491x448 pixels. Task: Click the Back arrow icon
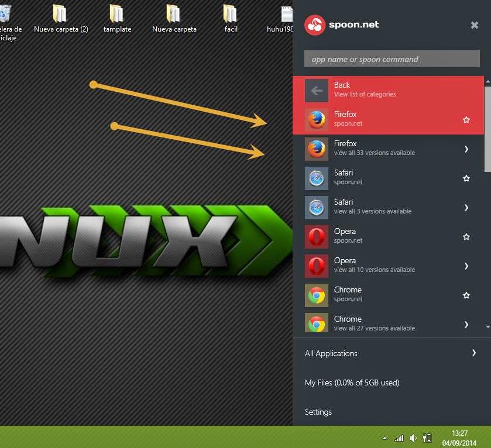[317, 91]
